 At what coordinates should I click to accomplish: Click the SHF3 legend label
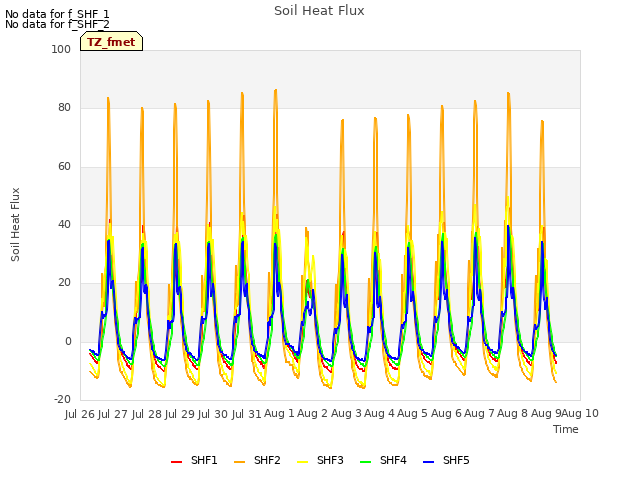330,460
